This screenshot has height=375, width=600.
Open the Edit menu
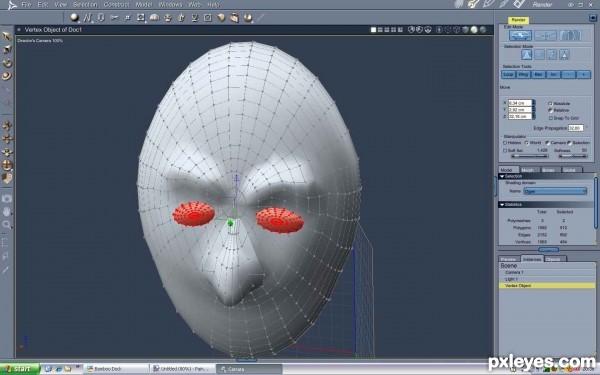point(42,5)
